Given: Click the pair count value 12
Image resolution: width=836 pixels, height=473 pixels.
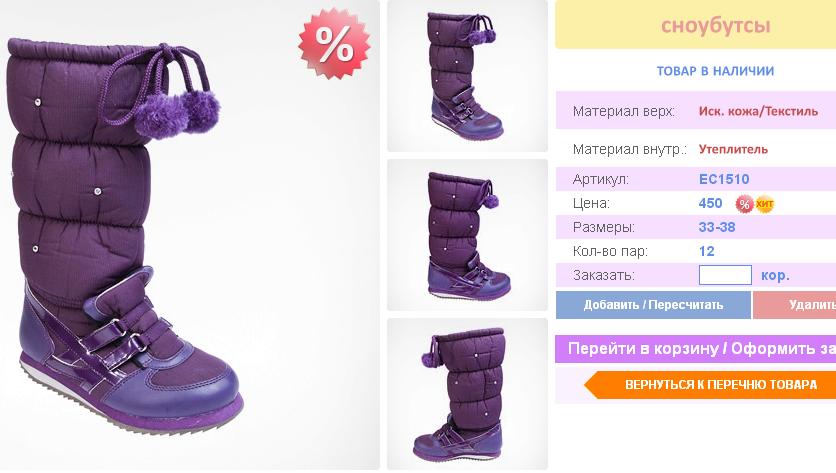Looking at the screenshot, I should pyautogui.click(x=706, y=251).
